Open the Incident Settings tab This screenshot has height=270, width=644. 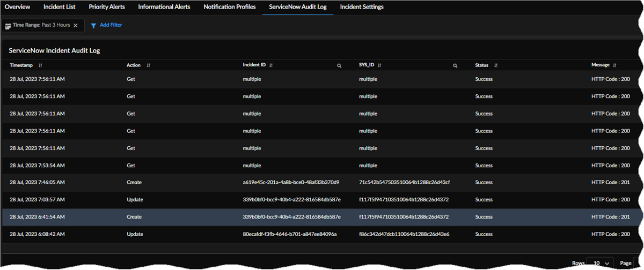(361, 7)
